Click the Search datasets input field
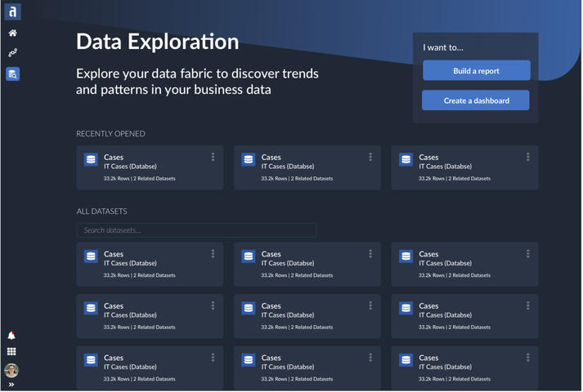 (196, 230)
